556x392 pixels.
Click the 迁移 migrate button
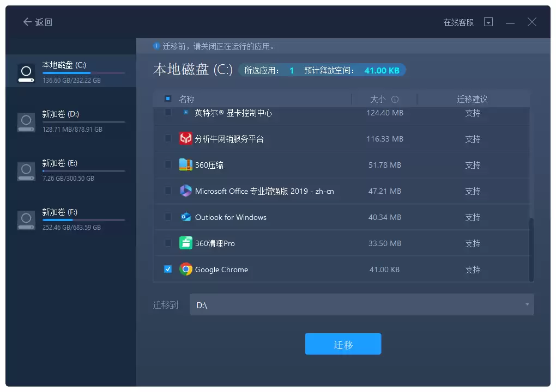(x=343, y=344)
